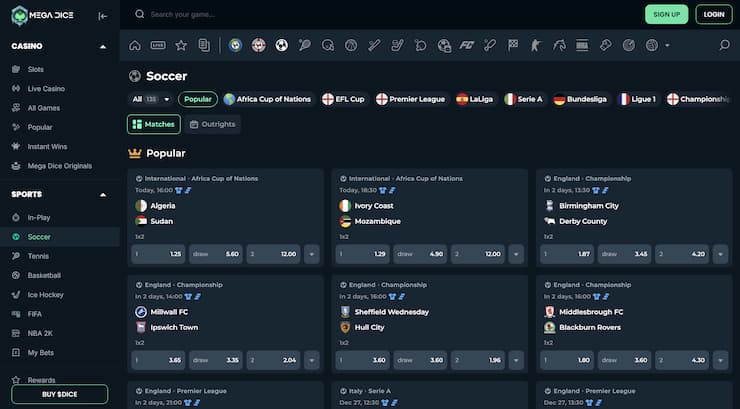Click the live events icon
The image size is (740, 409).
pyautogui.click(x=158, y=45)
